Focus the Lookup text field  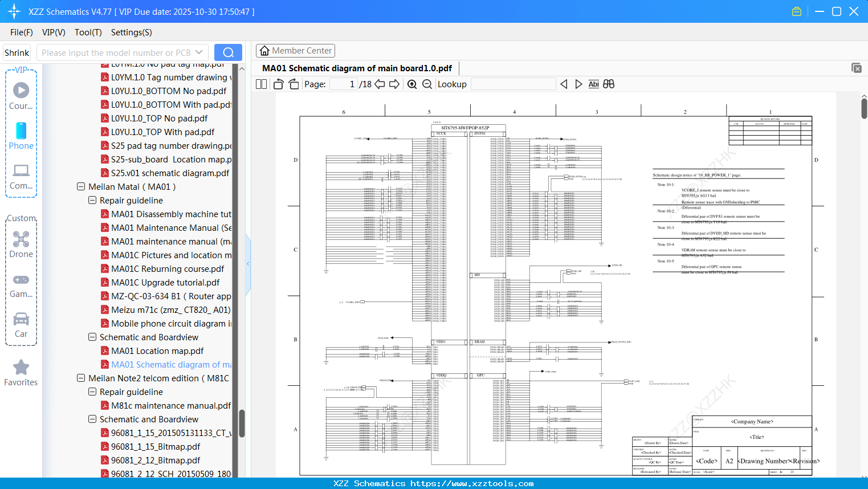[x=514, y=84]
